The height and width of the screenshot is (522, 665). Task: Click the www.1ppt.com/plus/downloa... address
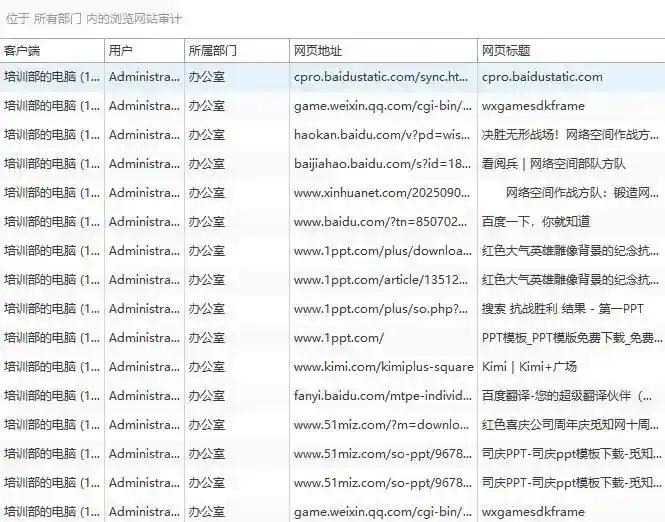(x=383, y=251)
